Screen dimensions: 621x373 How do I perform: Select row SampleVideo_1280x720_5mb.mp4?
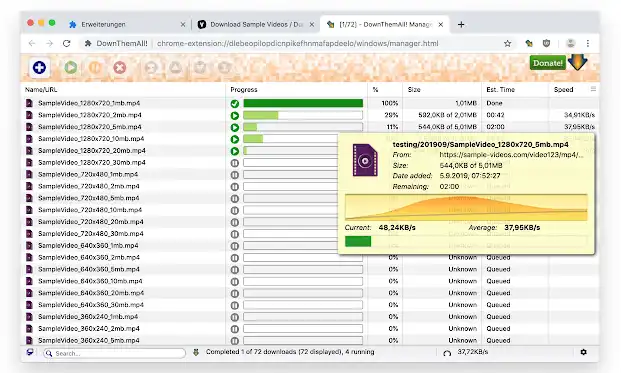310,127
